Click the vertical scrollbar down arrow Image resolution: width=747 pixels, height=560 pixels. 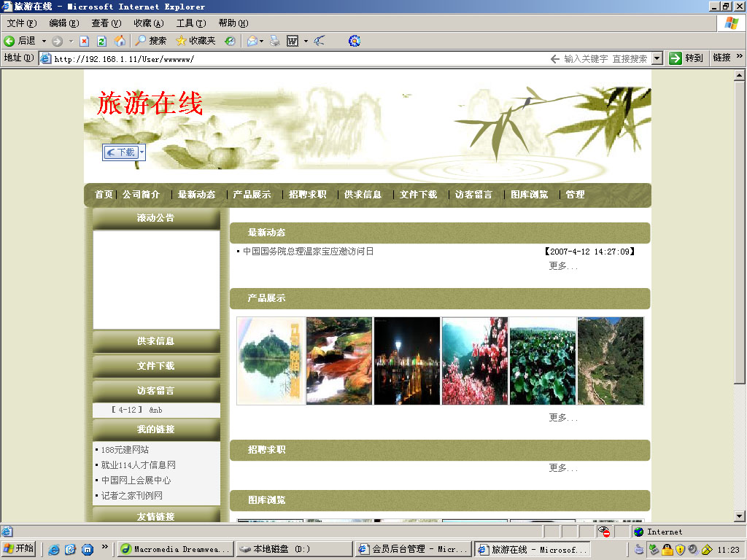739,516
